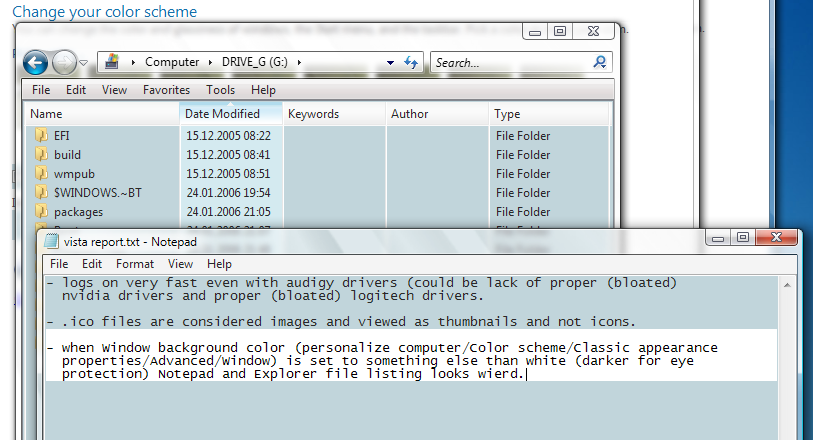Click the '.ico files are considered' line
Image resolution: width=813 pixels, height=440 pixels.
click(341, 321)
